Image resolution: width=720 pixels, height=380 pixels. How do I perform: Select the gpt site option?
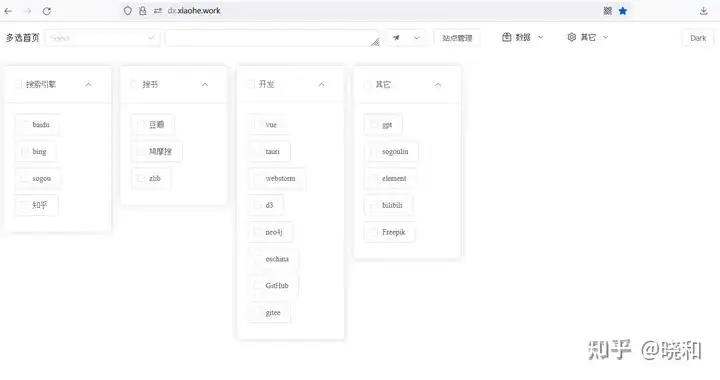(x=383, y=125)
